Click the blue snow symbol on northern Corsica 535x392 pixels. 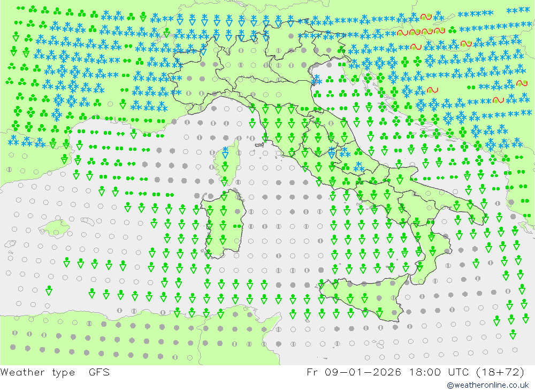(225, 152)
